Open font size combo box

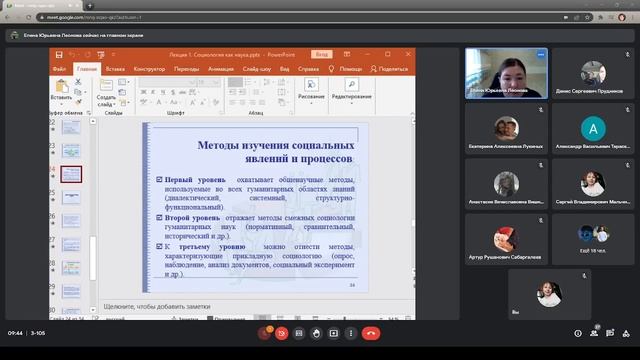[209, 82]
